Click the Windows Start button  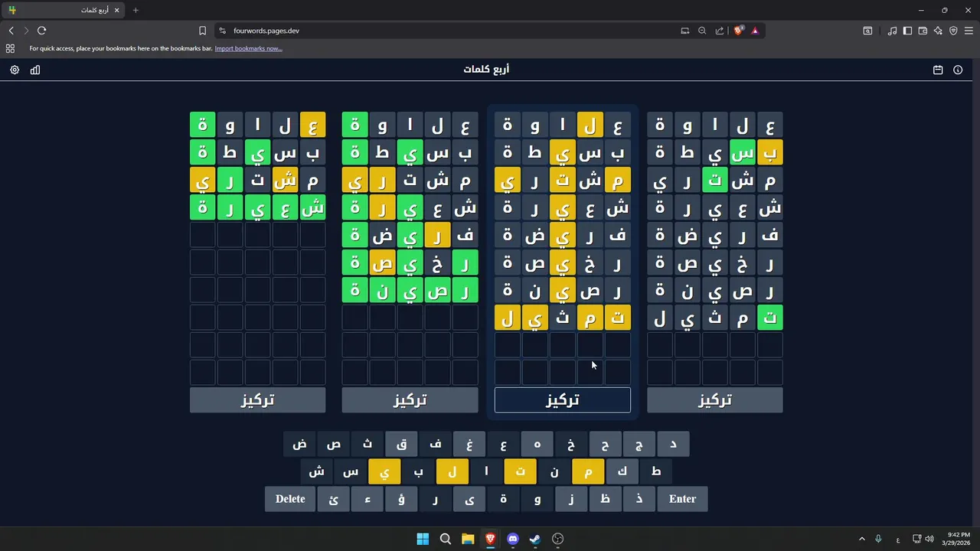coord(423,539)
